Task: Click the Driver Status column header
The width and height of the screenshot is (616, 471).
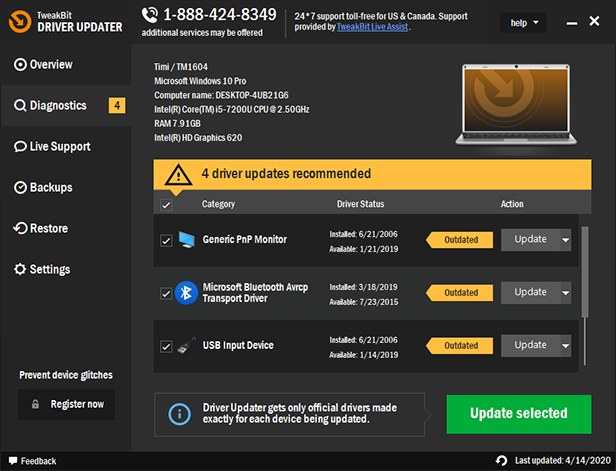Action: click(360, 204)
